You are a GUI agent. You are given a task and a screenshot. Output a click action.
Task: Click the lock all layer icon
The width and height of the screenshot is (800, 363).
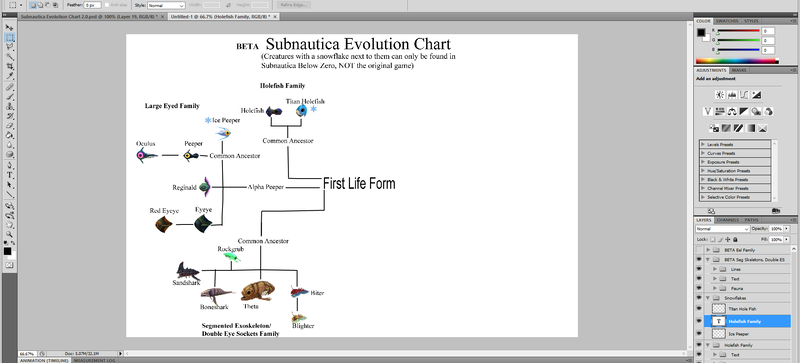(x=735, y=239)
